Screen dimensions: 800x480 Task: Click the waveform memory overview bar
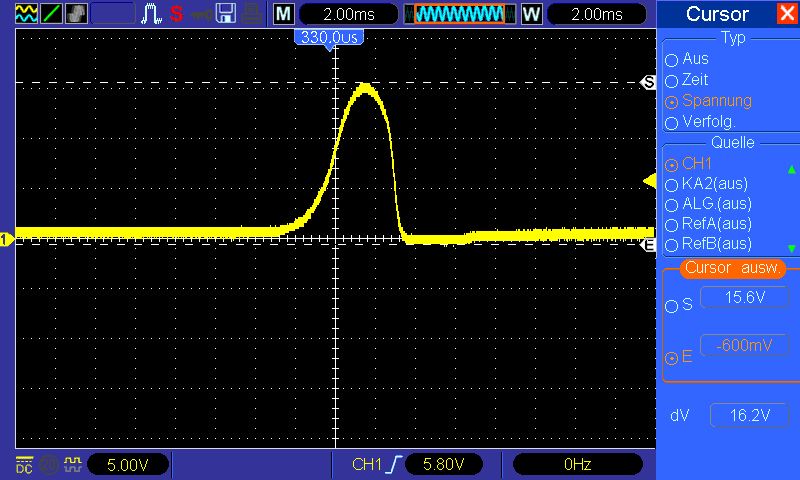click(459, 14)
